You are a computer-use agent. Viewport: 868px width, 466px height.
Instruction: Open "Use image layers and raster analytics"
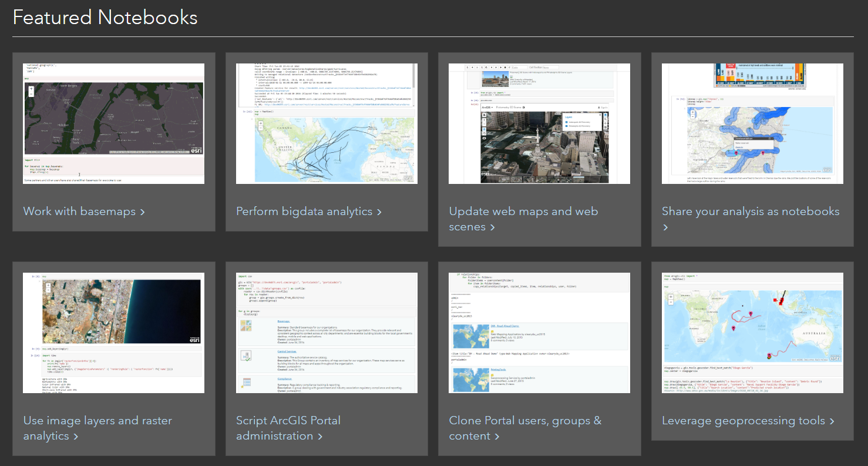pos(97,428)
